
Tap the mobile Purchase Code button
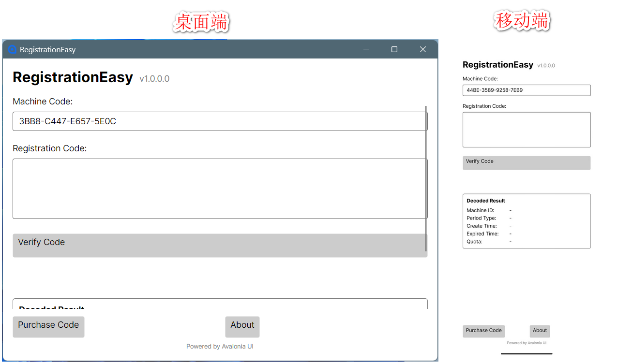pyautogui.click(x=483, y=331)
